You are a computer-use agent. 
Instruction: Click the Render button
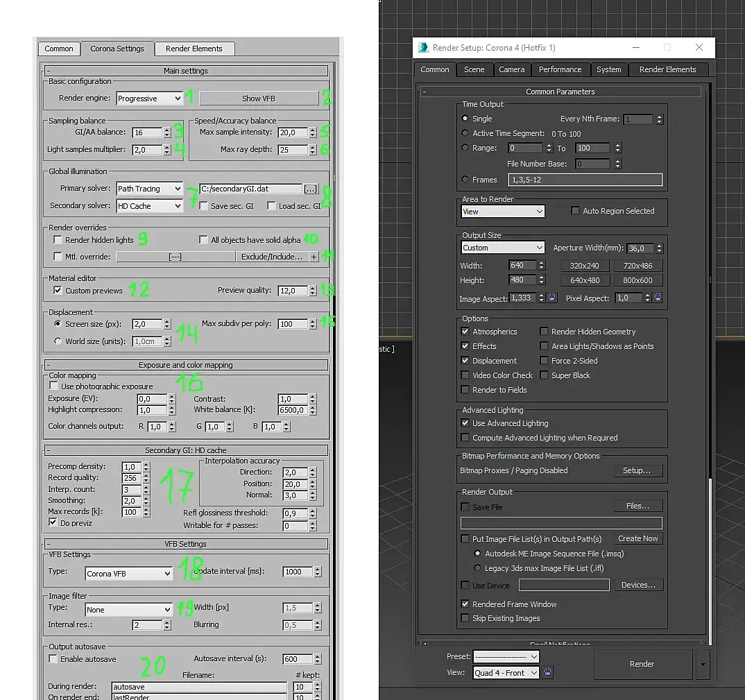click(642, 665)
